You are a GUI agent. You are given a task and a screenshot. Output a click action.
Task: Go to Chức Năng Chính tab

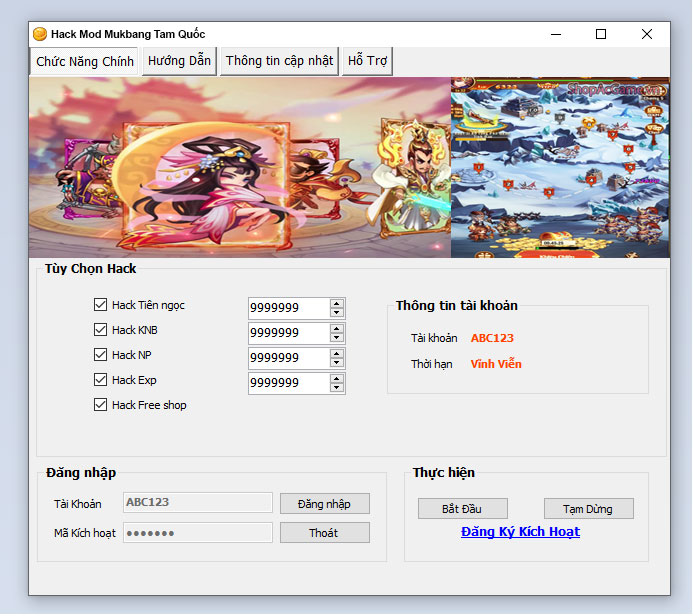point(85,61)
